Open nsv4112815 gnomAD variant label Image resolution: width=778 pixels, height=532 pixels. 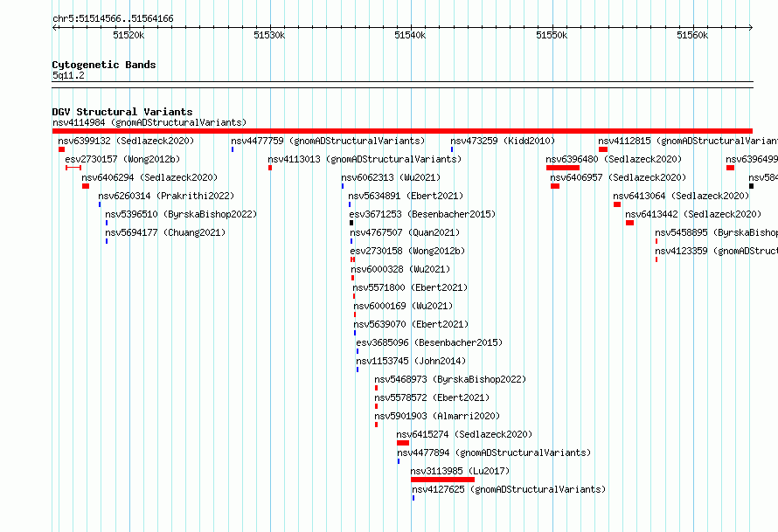pos(688,141)
